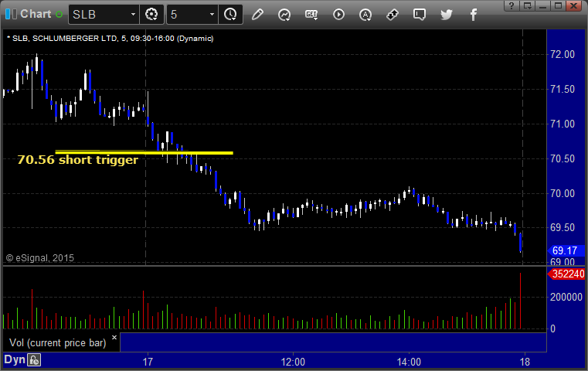The image size is (588, 371).
Task: Click the play replay button
Action: coord(338,15)
